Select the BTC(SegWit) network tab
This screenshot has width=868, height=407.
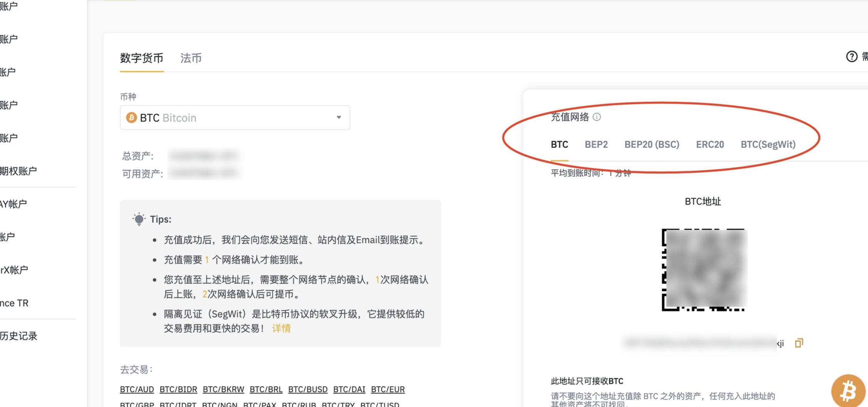click(768, 145)
